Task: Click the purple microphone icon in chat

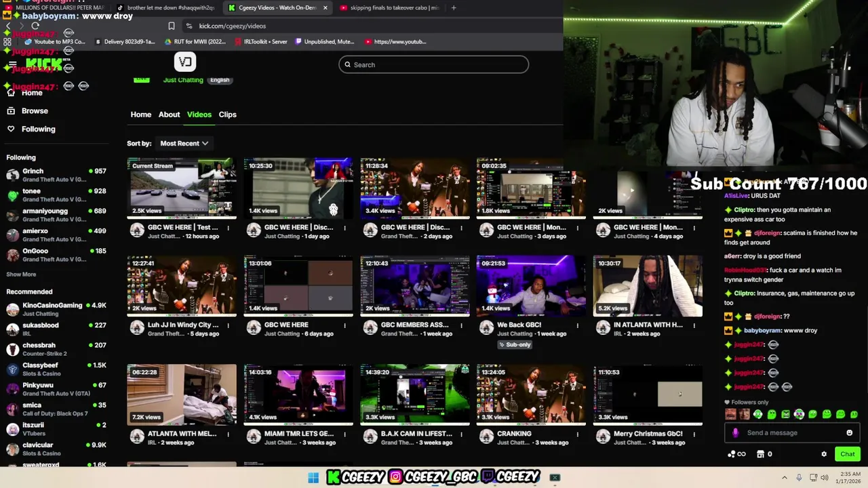Action: pos(735,432)
